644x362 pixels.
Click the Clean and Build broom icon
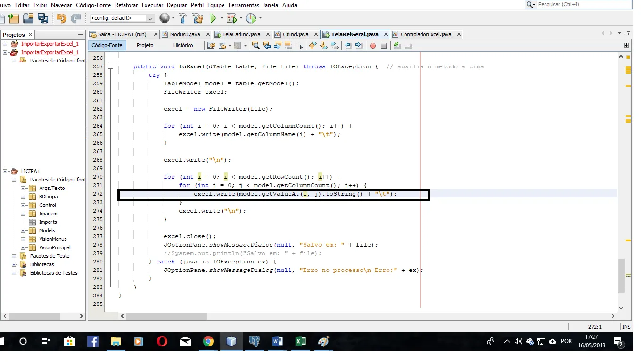pyautogui.click(x=198, y=18)
